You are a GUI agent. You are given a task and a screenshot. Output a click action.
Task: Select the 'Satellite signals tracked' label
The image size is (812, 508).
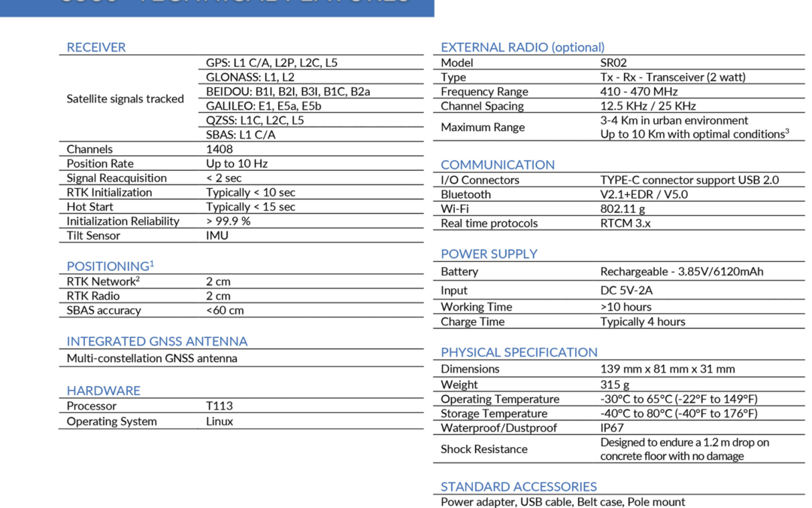(125, 99)
